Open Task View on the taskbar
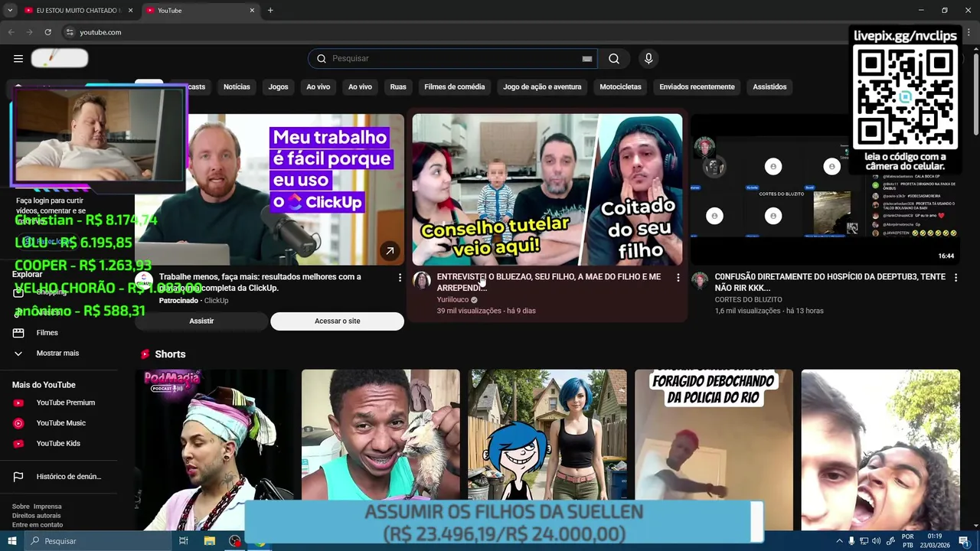This screenshot has height=551, width=980. coord(184,541)
